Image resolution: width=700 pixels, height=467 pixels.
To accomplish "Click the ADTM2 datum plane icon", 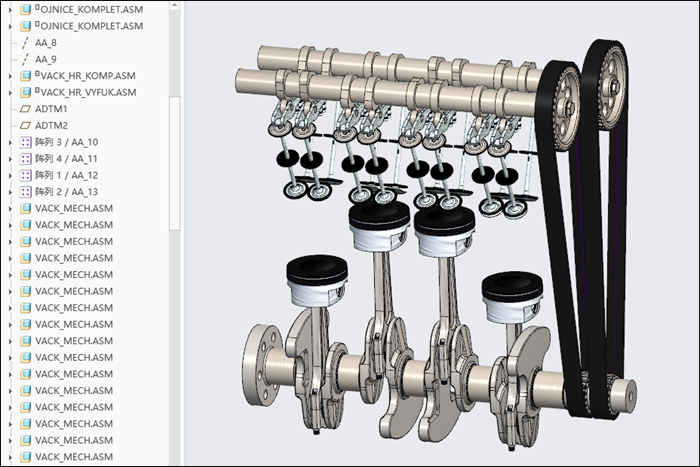I will 26,125.
